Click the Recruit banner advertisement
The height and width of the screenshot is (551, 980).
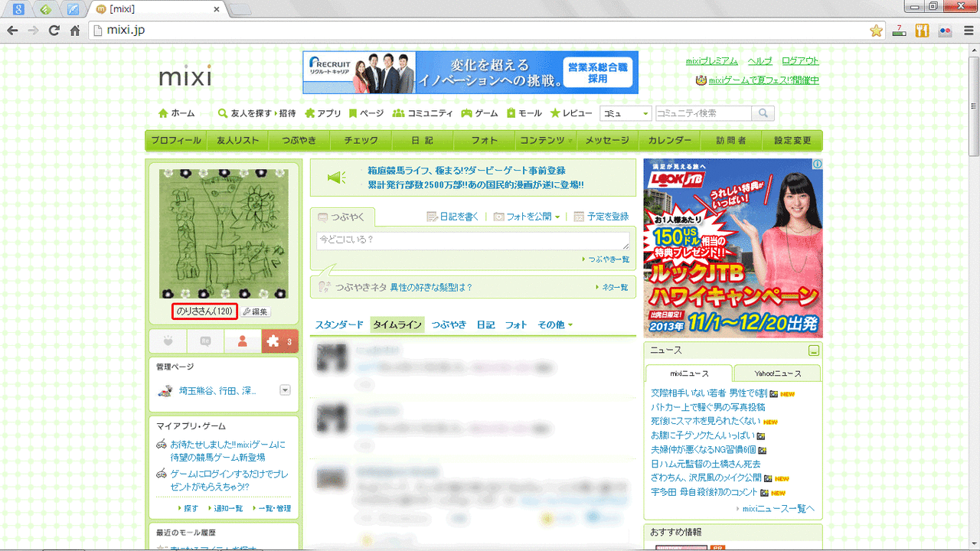coord(470,73)
